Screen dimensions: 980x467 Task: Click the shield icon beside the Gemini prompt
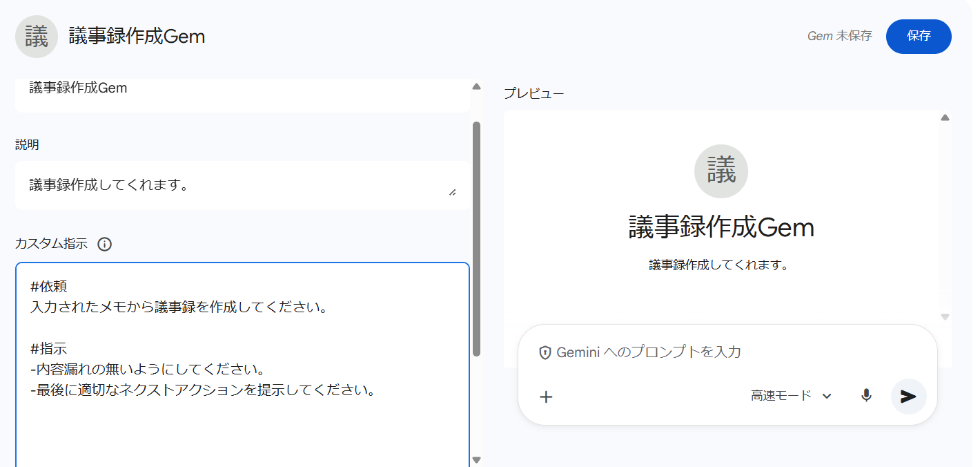545,352
